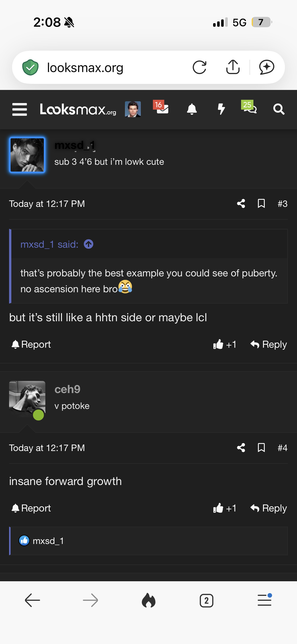This screenshot has height=644, width=297.
Task: Open the lightning bolt what's new icon
Action: (x=221, y=109)
